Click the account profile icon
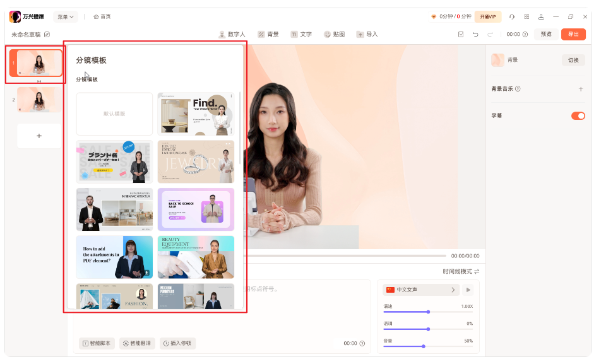Screen dimensions: 601x364 click(x=540, y=16)
